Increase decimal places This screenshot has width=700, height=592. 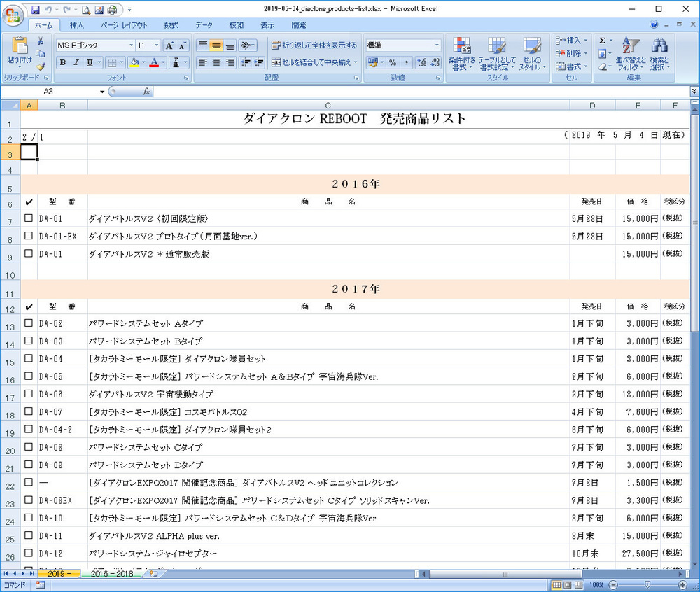(421, 62)
